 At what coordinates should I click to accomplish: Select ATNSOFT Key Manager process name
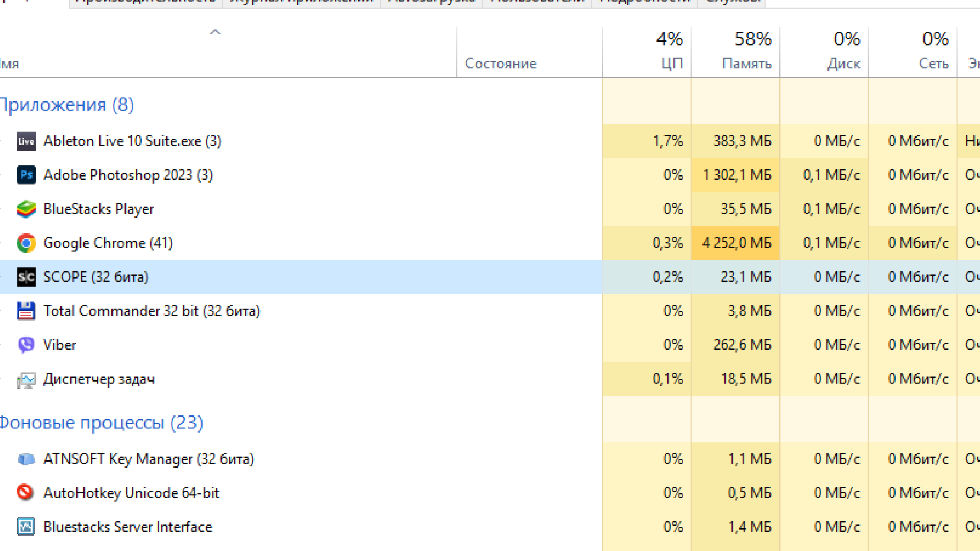point(149,459)
